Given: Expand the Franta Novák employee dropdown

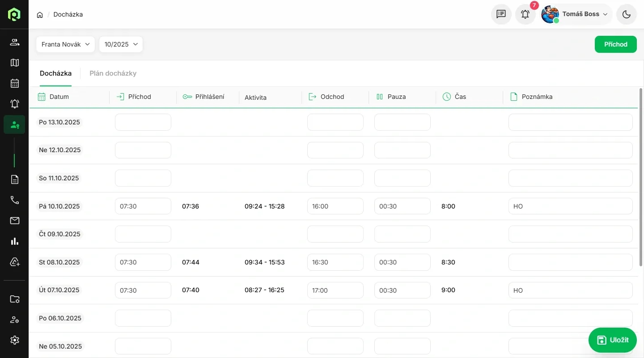Looking at the screenshot, I should [x=65, y=44].
